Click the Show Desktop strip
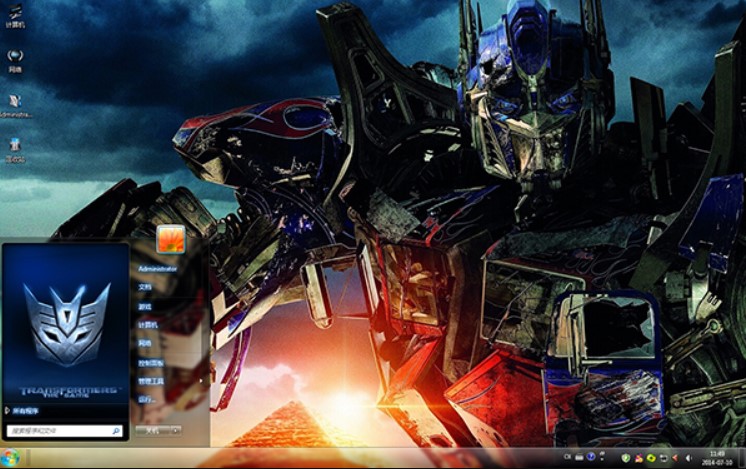Image resolution: width=746 pixels, height=469 pixels. point(742,458)
